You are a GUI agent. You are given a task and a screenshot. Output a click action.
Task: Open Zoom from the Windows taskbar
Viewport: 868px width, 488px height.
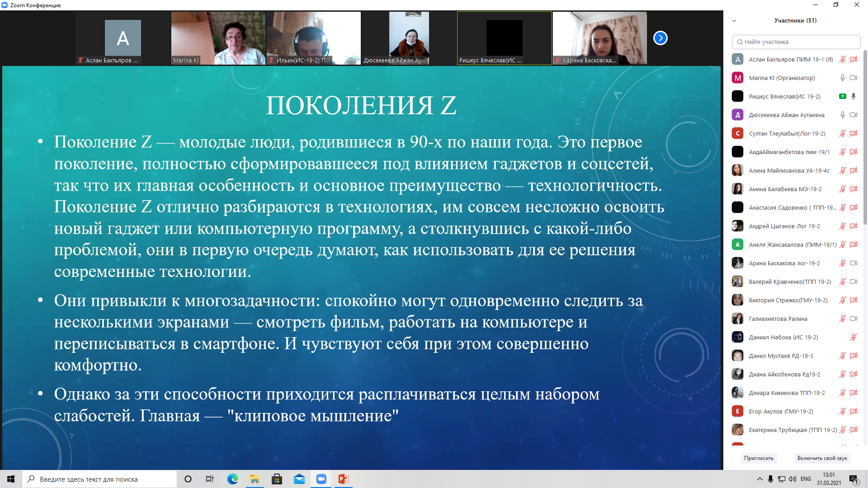click(321, 479)
